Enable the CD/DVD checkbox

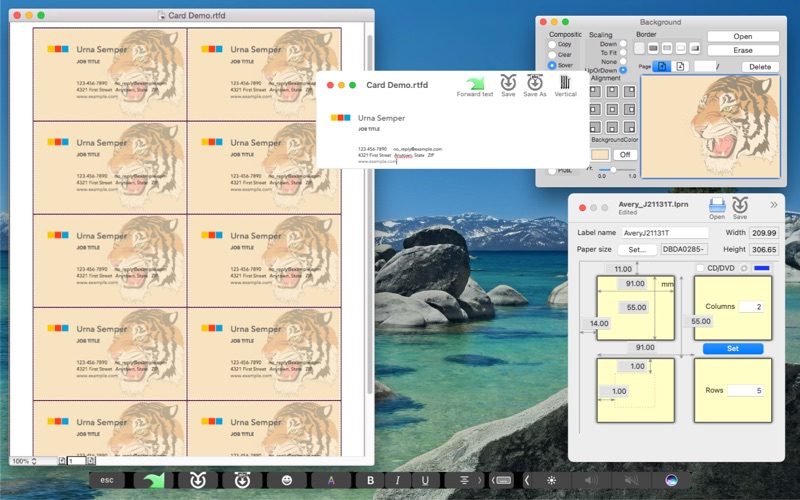click(x=700, y=268)
